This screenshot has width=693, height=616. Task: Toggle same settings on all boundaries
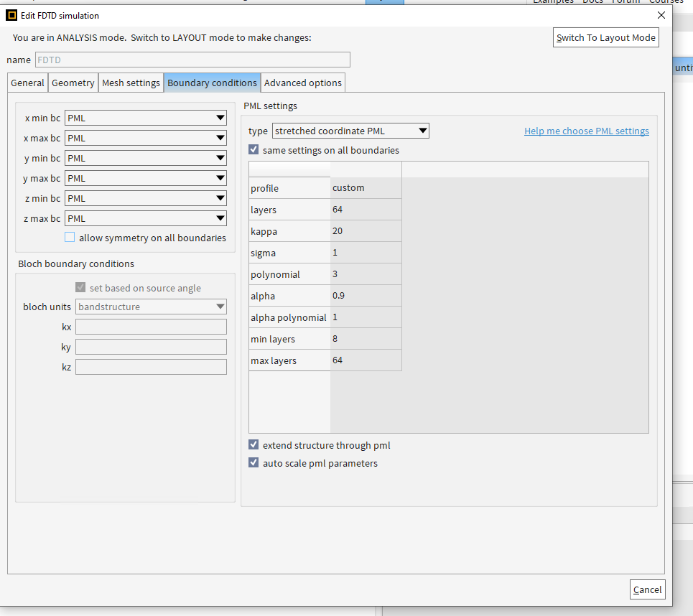(x=254, y=150)
